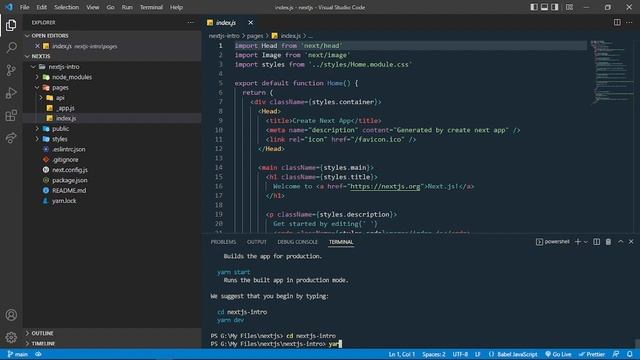Viewport: 640px width, 360px height.
Task: Collapse the pages folder
Action: (x=37, y=87)
